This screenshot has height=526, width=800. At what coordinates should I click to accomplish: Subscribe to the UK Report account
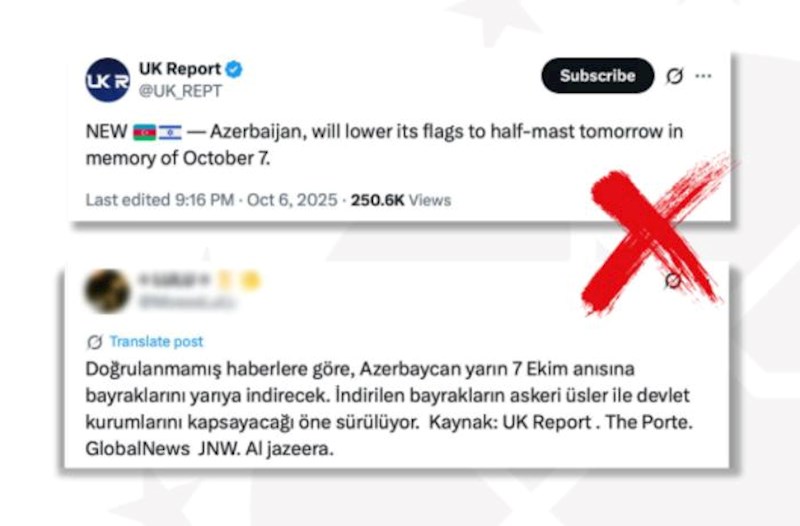597,76
